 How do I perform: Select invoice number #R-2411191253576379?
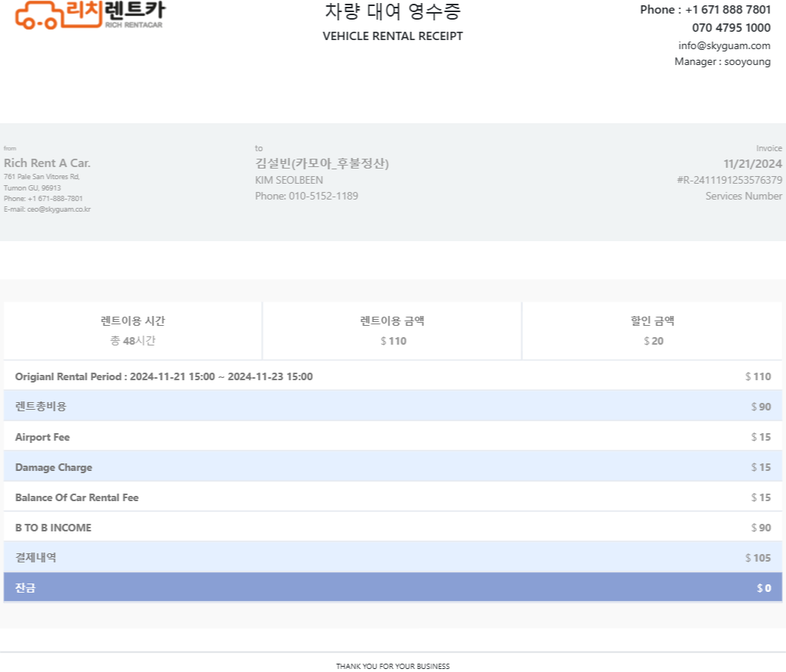point(729,180)
